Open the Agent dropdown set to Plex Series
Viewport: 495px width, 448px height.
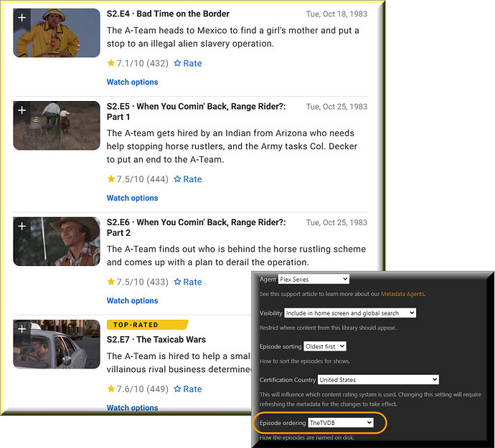(x=313, y=280)
